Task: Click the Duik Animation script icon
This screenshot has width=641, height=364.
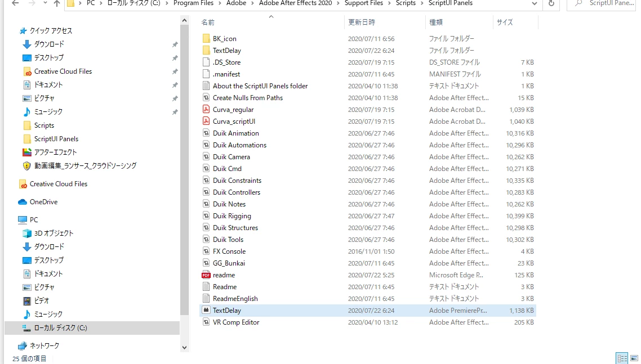Action: point(207,133)
